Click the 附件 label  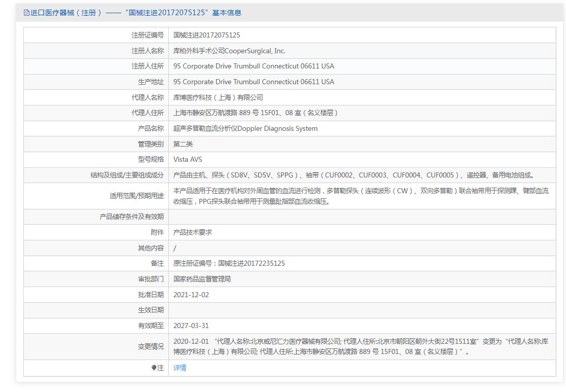pos(157,232)
